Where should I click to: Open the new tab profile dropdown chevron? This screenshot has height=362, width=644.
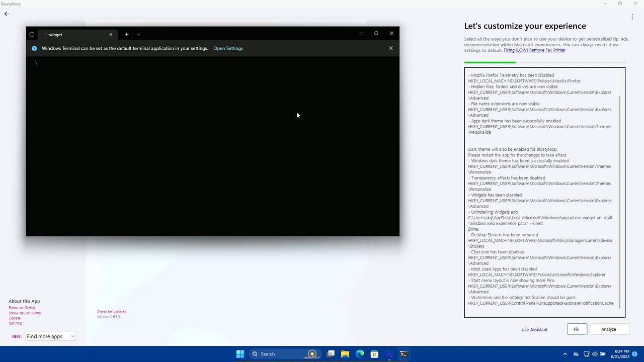[x=138, y=34]
